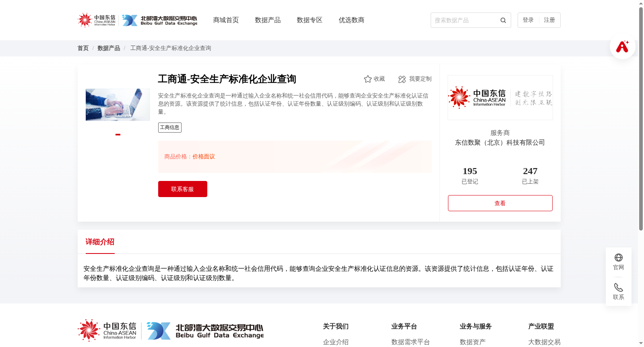The width and height of the screenshot is (644, 347).
Task: Open the red AI assistant floating icon
Action: pyautogui.click(x=622, y=46)
